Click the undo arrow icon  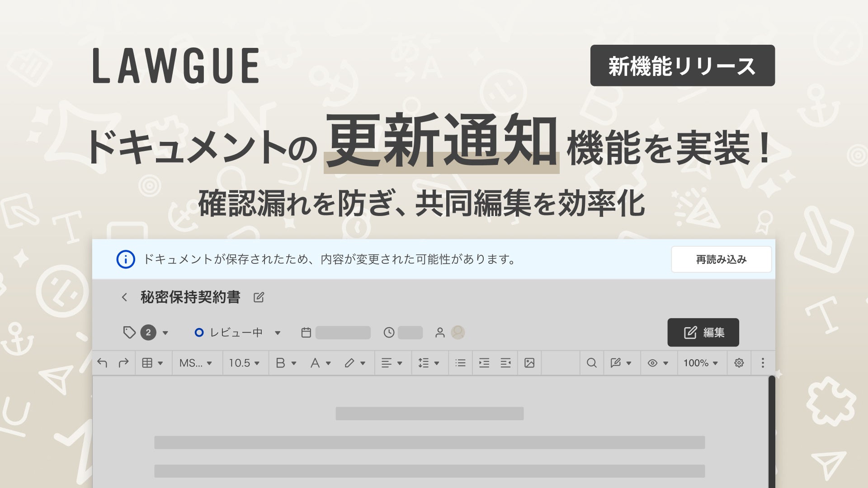click(x=102, y=363)
